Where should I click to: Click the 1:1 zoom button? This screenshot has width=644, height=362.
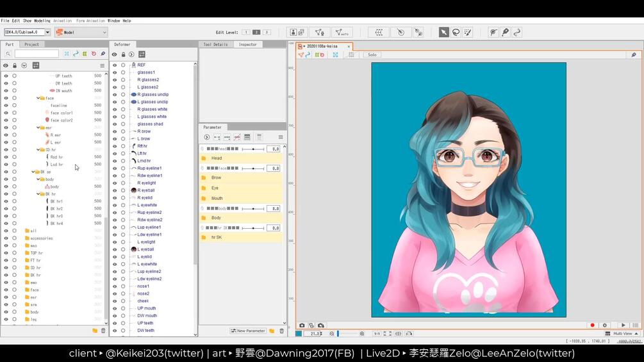click(x=377, y=334)
